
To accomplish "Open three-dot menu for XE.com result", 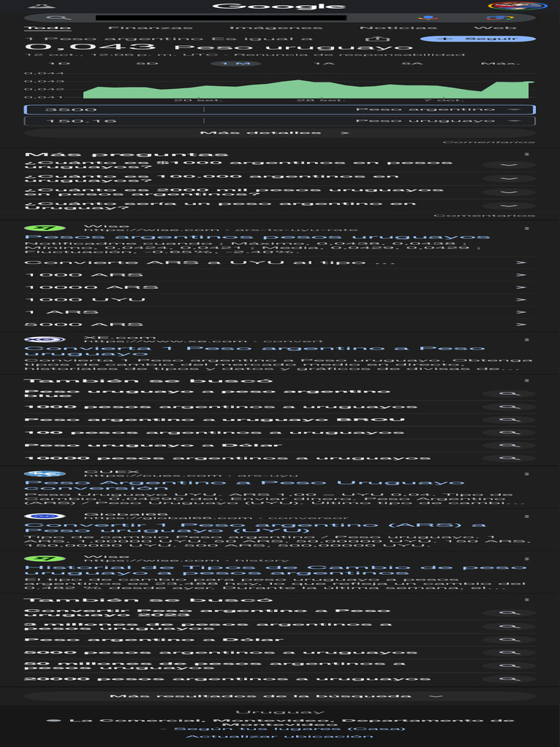I will point(526,340).
